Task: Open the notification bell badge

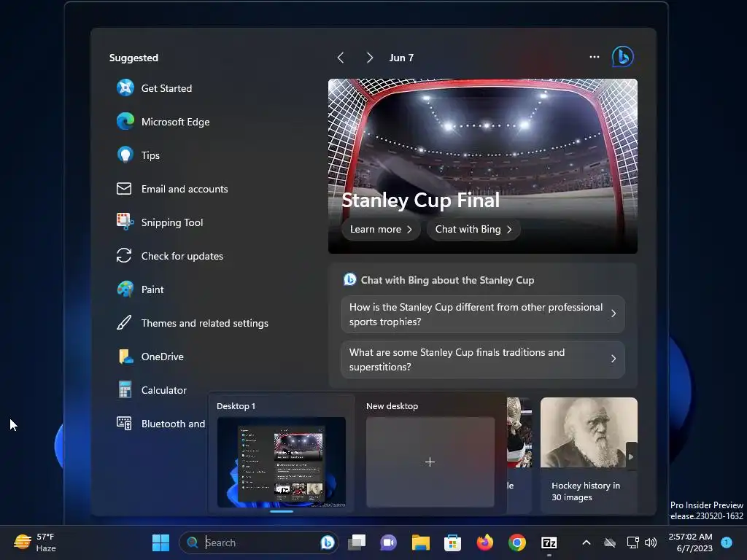Action: pyautogui.click(x=727, y=542)
